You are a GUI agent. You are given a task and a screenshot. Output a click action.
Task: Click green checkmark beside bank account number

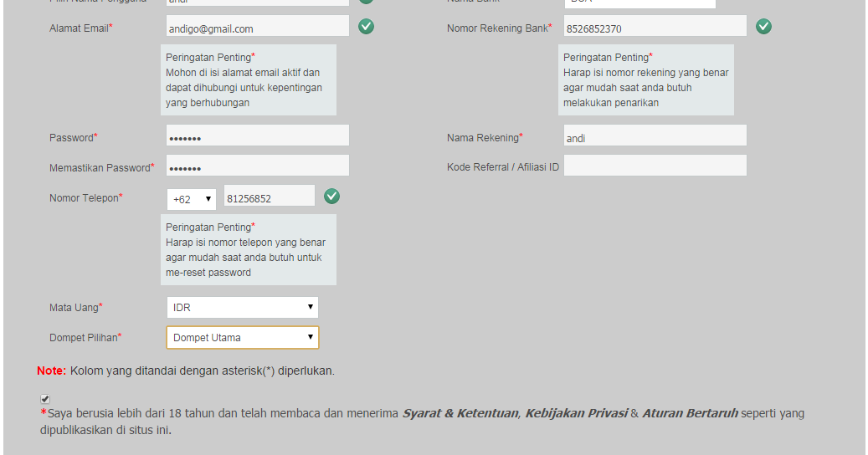pos(763,26)
